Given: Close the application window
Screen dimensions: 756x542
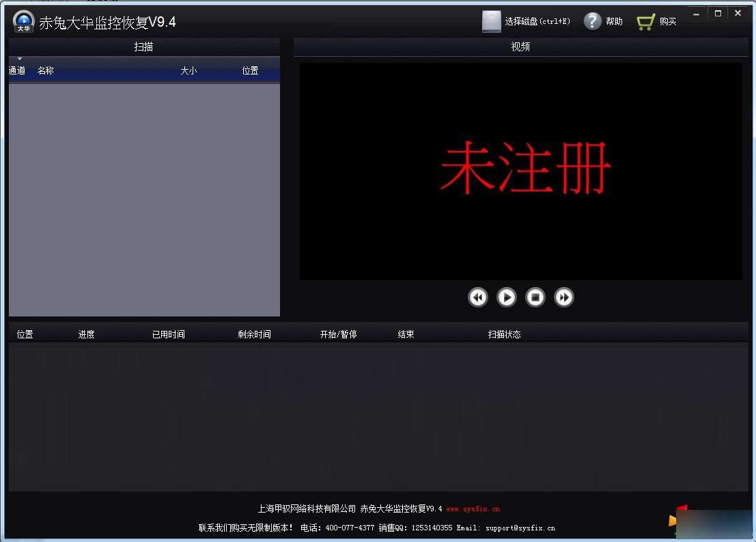Looking at the screenshot, I should (x=738, y=14).
